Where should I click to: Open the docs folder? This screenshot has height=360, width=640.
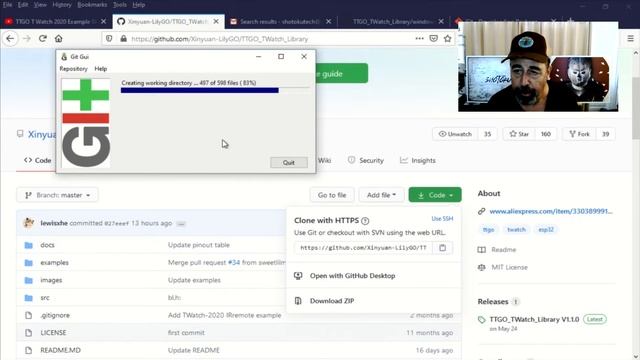click(x=47, y=245)
